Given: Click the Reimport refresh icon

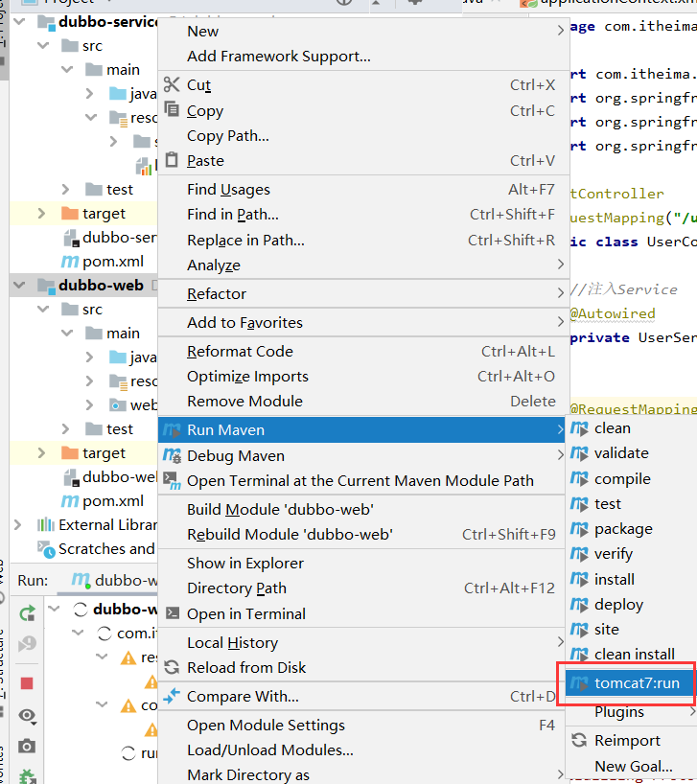Looking at the screenshot, I should [579, 740].
